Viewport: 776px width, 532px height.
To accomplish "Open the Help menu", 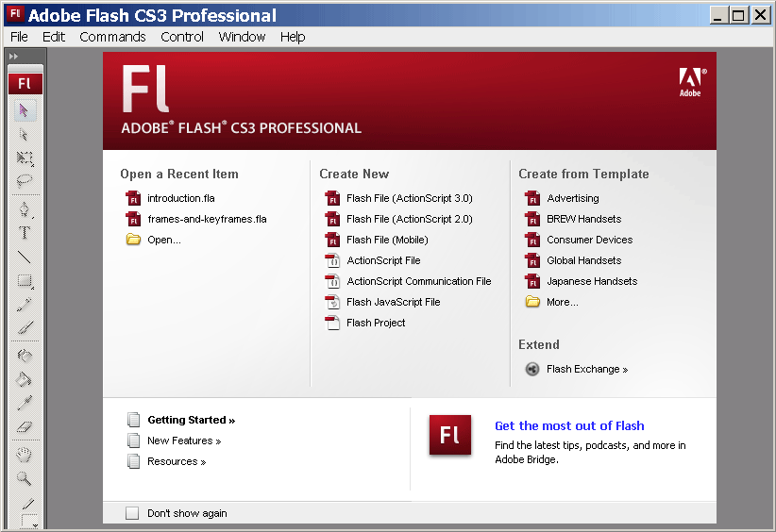I will (x=293, y=37).
